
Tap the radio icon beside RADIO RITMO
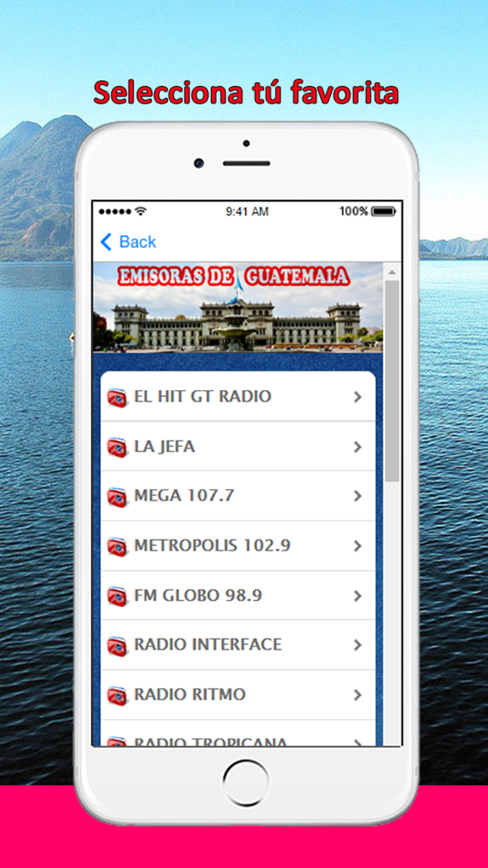(117, 696)
